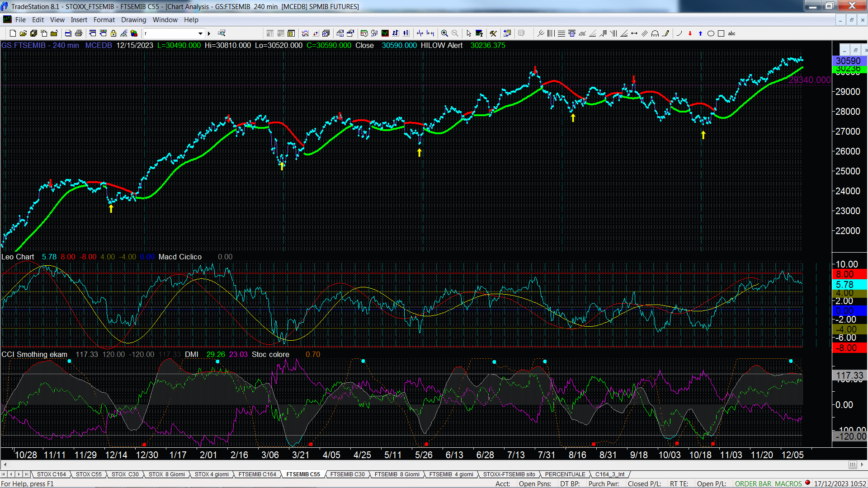868x488 pixels.
Task: Click the Macd Ciclico indicator label
Action: pyautogui.click(x=180, y=257)
